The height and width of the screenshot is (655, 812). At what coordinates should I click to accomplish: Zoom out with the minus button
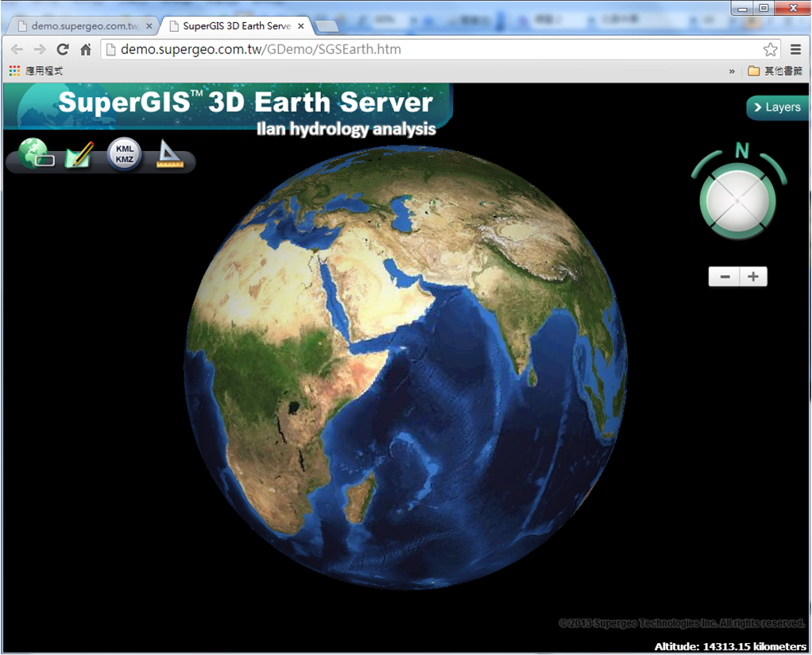coord(725,277)
